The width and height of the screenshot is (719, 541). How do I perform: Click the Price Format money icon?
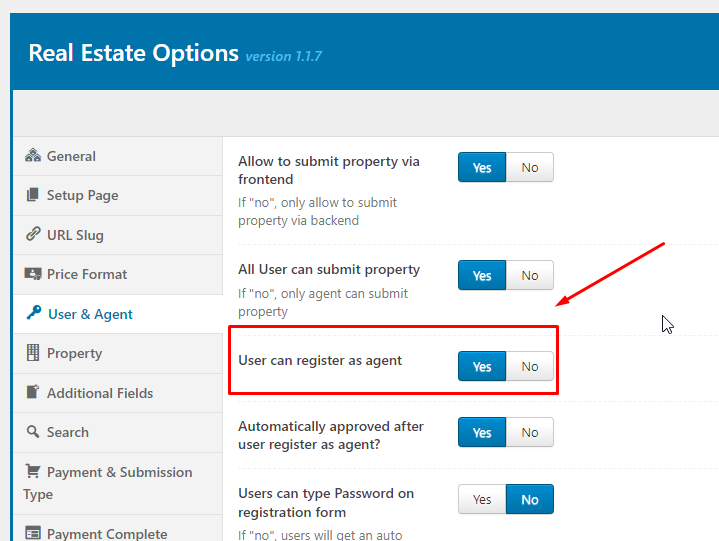33,274
